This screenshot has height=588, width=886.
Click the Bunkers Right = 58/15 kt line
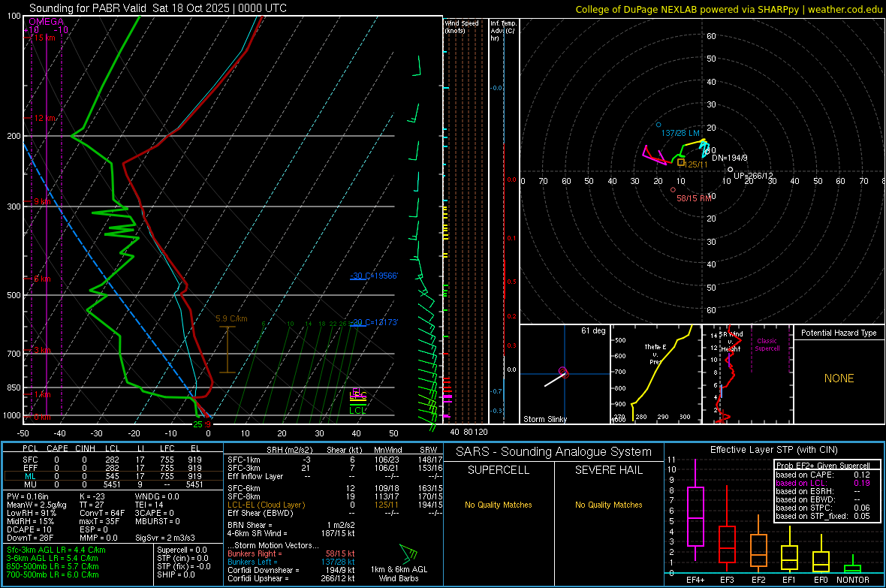(x=291, y=553)
